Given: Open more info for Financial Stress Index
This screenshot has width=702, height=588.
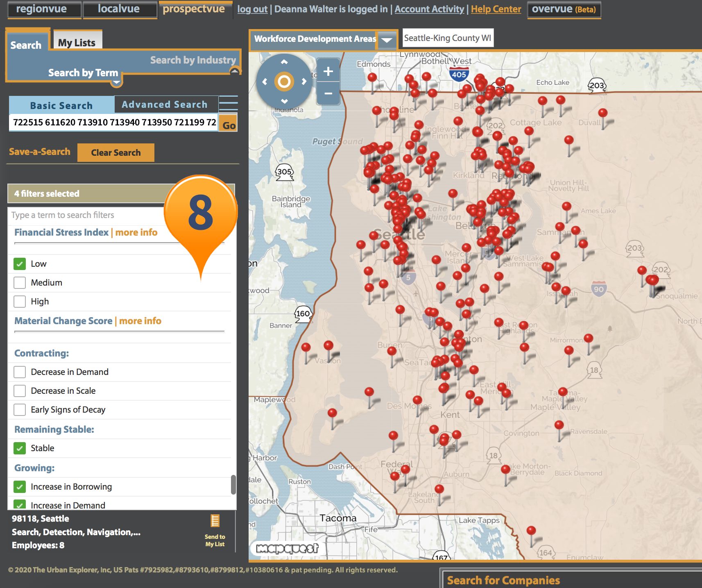Looking at the screenshot, I should pyautogui.click(x=136, y=232).
